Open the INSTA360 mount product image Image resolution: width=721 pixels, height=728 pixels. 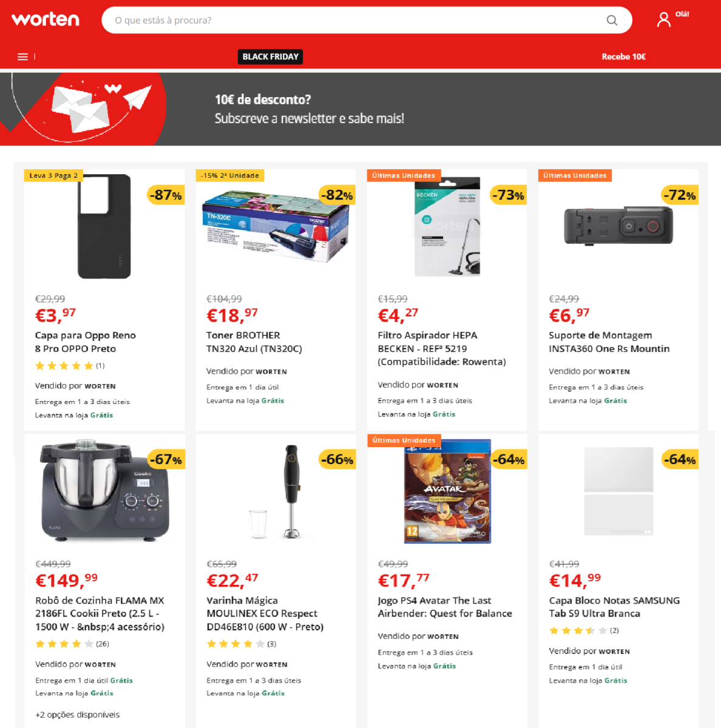pos(618,225)
